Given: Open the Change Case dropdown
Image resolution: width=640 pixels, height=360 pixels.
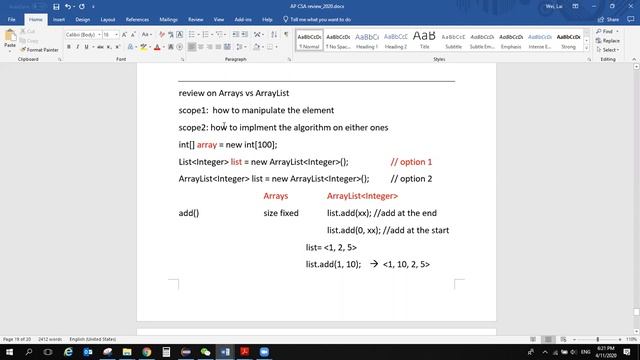Looking at the screenshot, I should coord(147,35).
